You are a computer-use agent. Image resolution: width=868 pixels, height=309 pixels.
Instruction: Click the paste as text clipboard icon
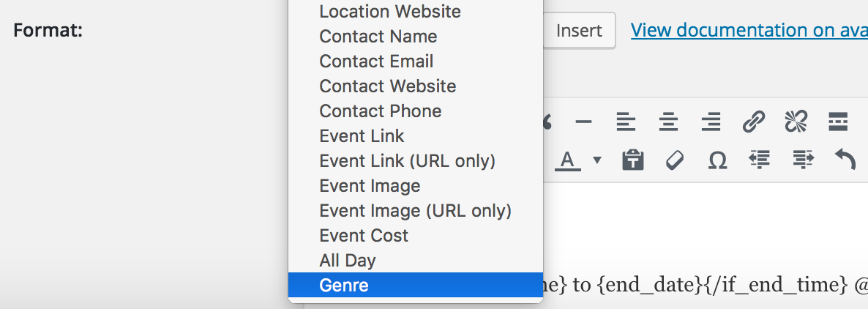tap(633, 160)
